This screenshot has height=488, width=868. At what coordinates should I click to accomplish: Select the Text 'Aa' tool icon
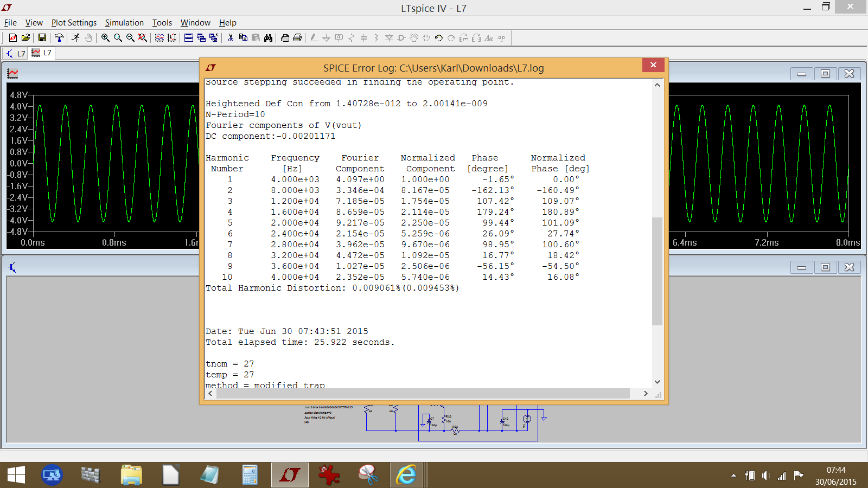pyautogui.click(x=489, y=38)
